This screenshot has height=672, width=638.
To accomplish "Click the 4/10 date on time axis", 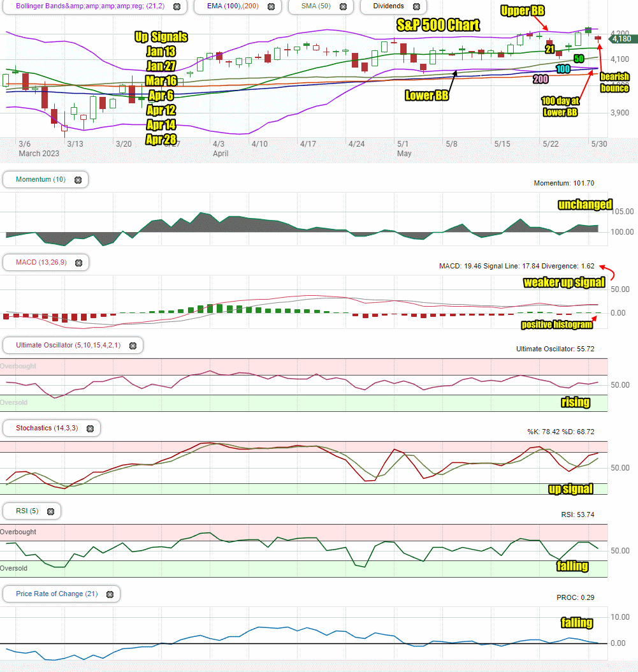I will pyautogui.click(x=259, y=144).
